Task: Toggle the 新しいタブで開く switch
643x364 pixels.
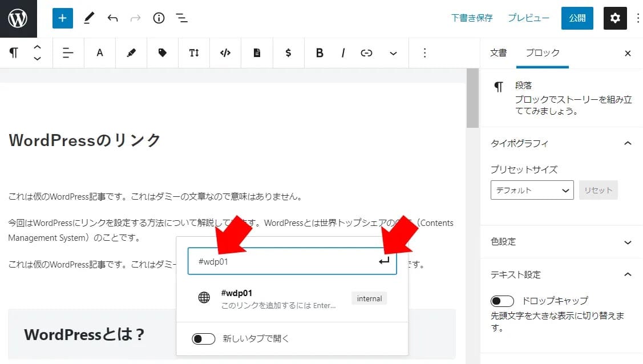Action: (x=204, y=339)
